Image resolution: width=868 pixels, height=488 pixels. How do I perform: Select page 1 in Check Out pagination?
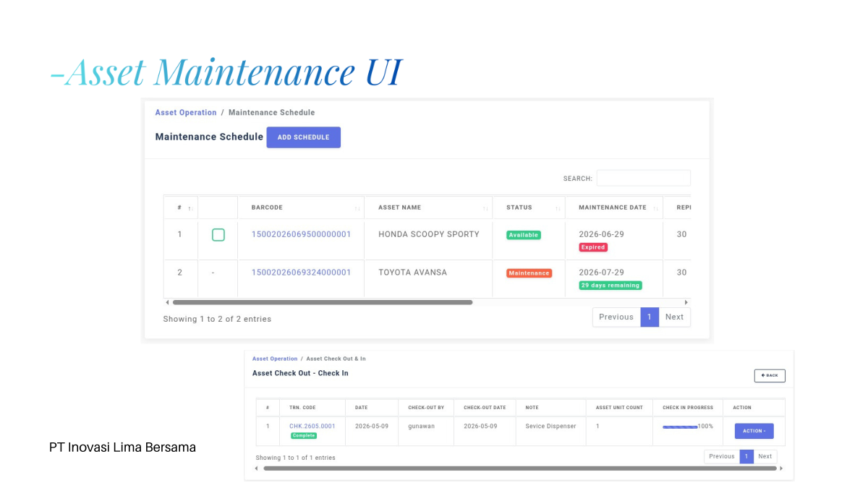point(746,456)
